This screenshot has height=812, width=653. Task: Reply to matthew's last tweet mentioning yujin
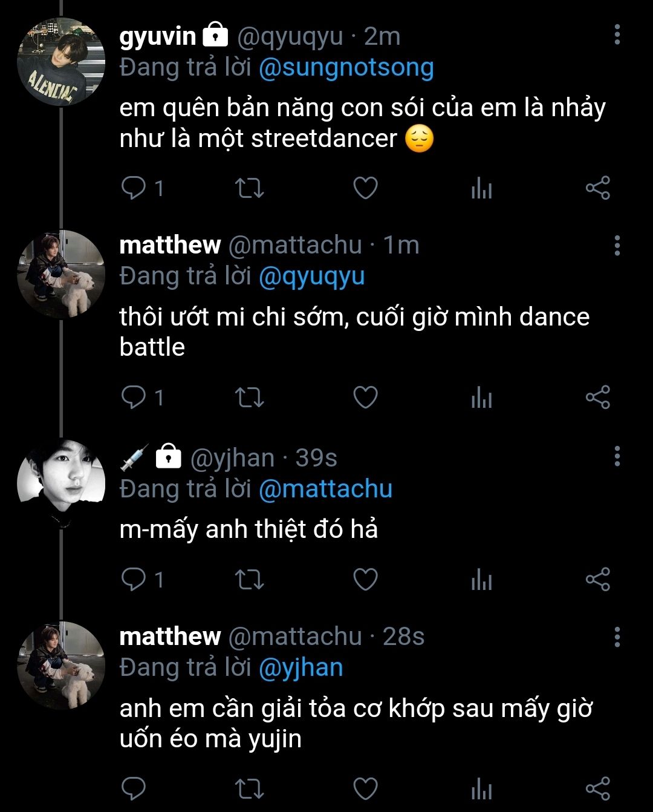tap(133, 789)
